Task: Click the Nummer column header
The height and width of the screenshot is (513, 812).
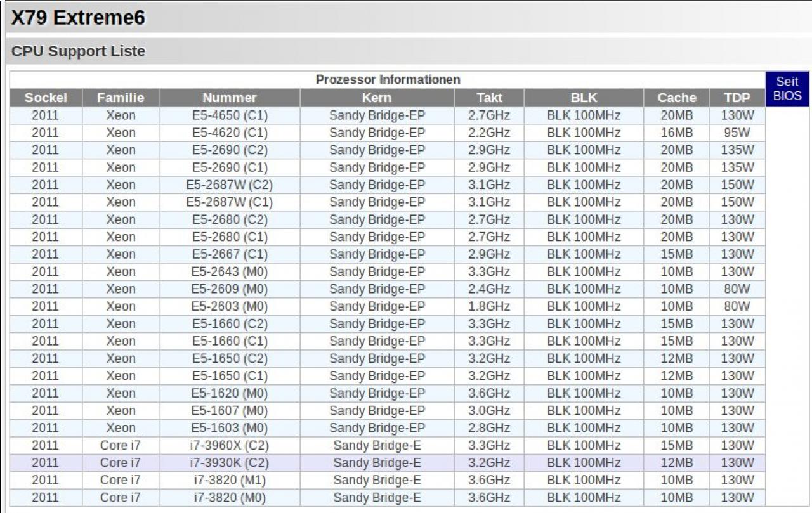Action: click(x=230, y=98)
